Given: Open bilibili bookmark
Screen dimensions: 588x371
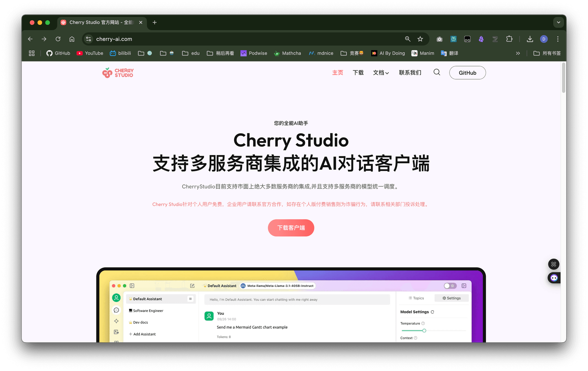Looking at the screenshot, I should coord(120,53).
